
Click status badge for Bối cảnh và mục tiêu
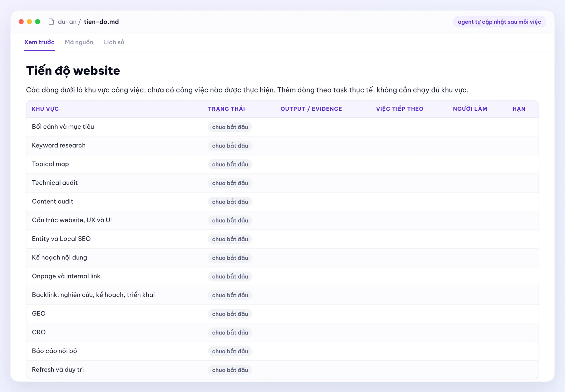pos(230,127)
